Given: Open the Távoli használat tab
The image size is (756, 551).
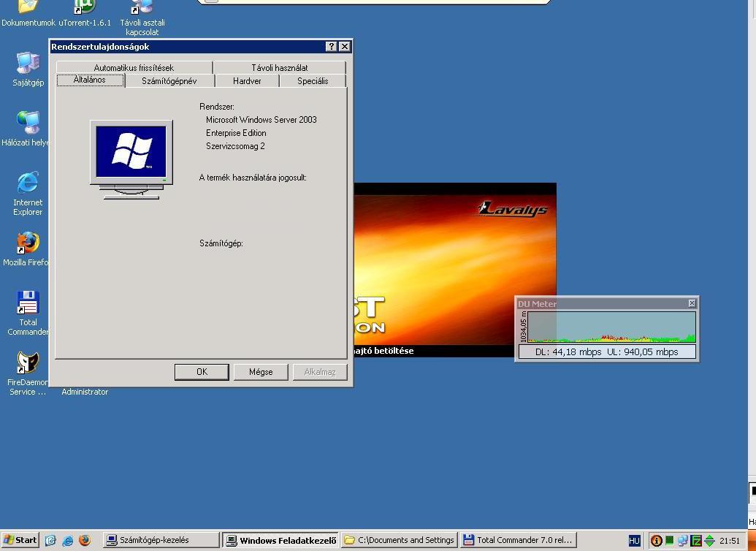Looking at the screenshot, I should pyautogui.click(x=280, y=68).
